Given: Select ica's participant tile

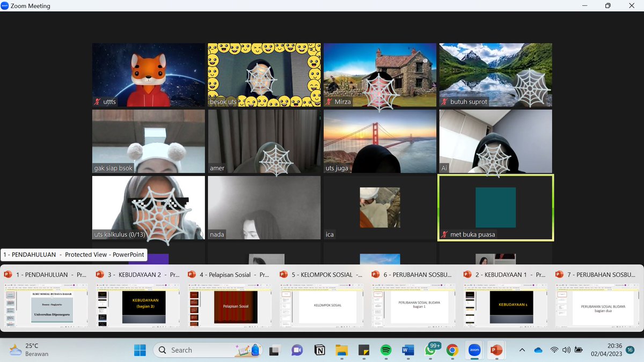Looking at the screenshot, I should pyautogui.click(x=380, y=208).
